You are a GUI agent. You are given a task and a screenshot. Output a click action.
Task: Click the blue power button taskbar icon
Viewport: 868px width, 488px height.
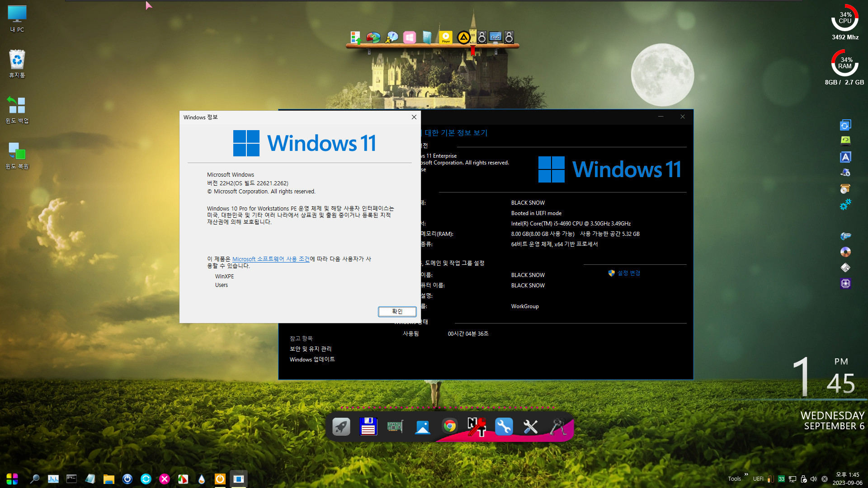[127, 479]
